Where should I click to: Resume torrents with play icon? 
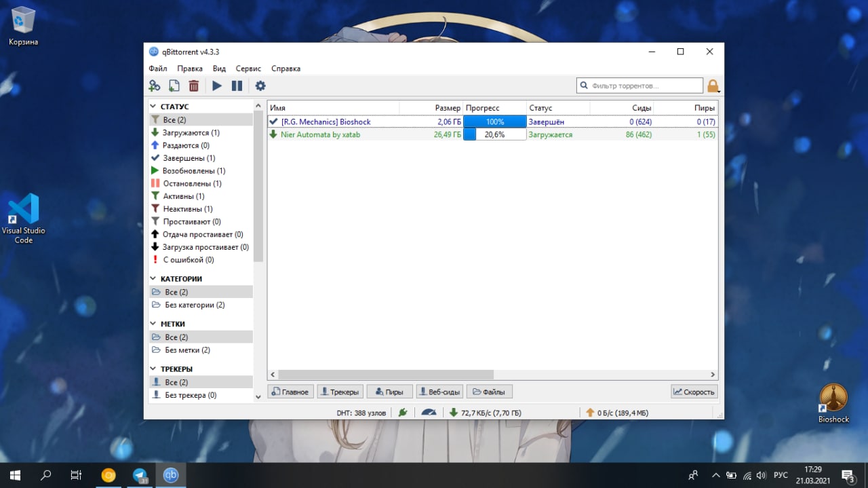(x=217, y=86)
